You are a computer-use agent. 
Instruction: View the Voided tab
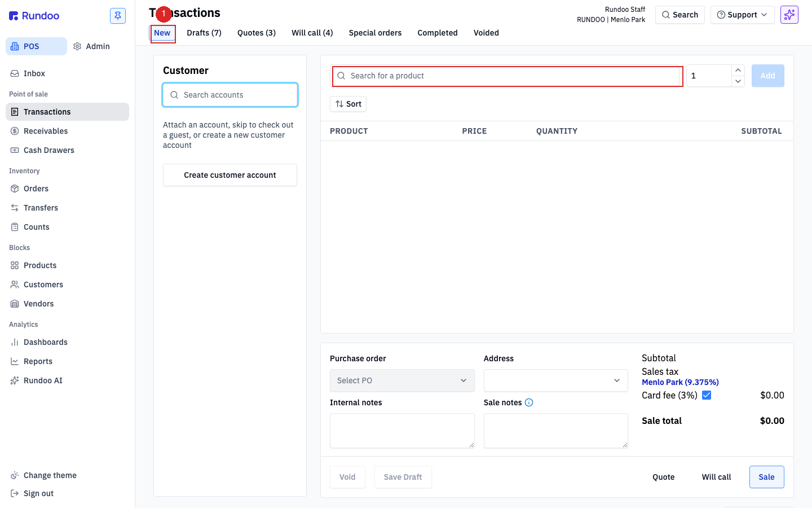click(486, 33)
